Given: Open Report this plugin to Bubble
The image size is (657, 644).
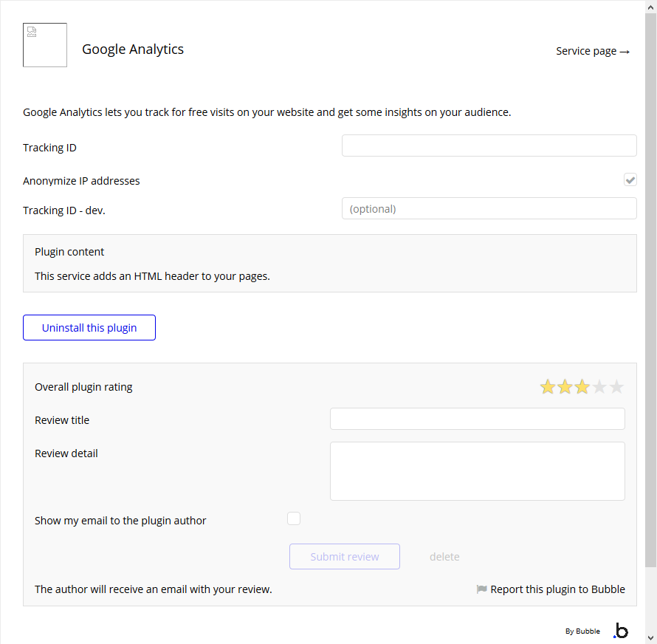Looking at the screenshot, I should click(x=557, y=589).
